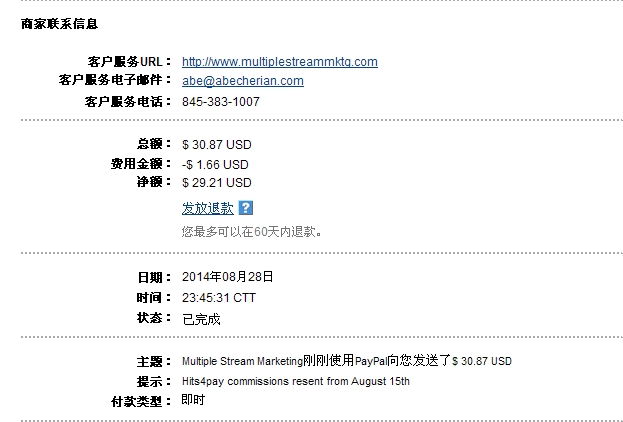623x422 pixels.
Task: Click the 发放退款 issue refund link
Action: point(207,208)
